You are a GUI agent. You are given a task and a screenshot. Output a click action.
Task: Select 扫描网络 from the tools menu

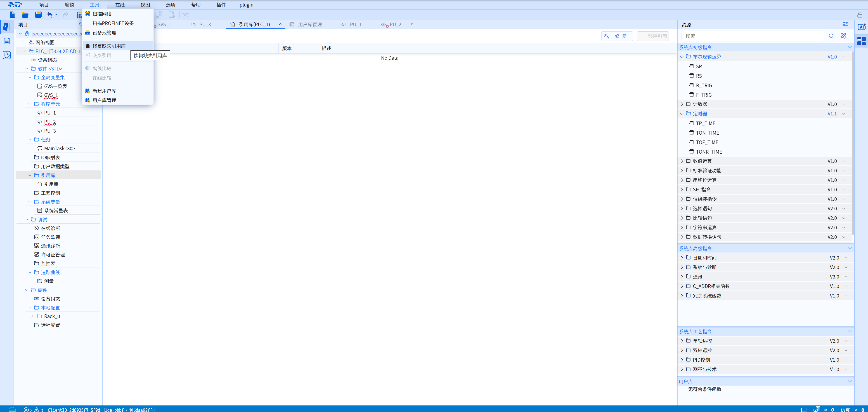[x=102, y=14]
